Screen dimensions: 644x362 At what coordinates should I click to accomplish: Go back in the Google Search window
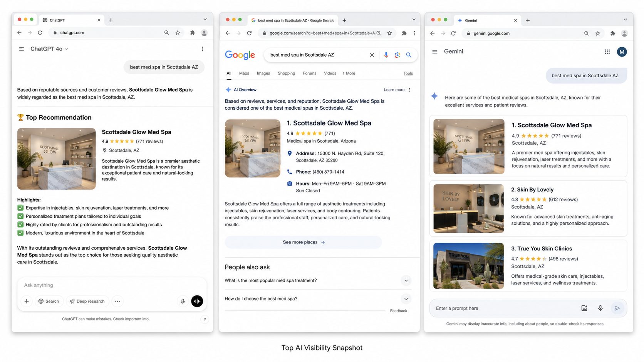tap(228, 33)
